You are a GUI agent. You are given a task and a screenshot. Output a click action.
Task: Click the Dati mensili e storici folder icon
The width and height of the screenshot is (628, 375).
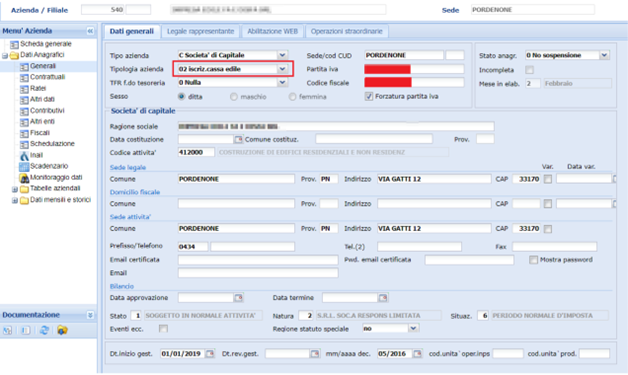tap(24, 200)
